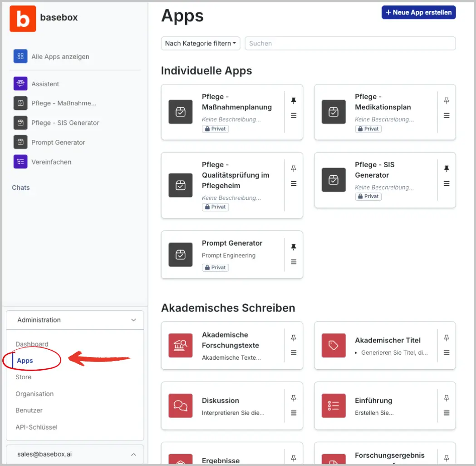Viewport: 476px width, 466px height.
Task: Click the Alle Apps anzeigen grid icon
Action: pyautogui.click(x=20, y=56)
